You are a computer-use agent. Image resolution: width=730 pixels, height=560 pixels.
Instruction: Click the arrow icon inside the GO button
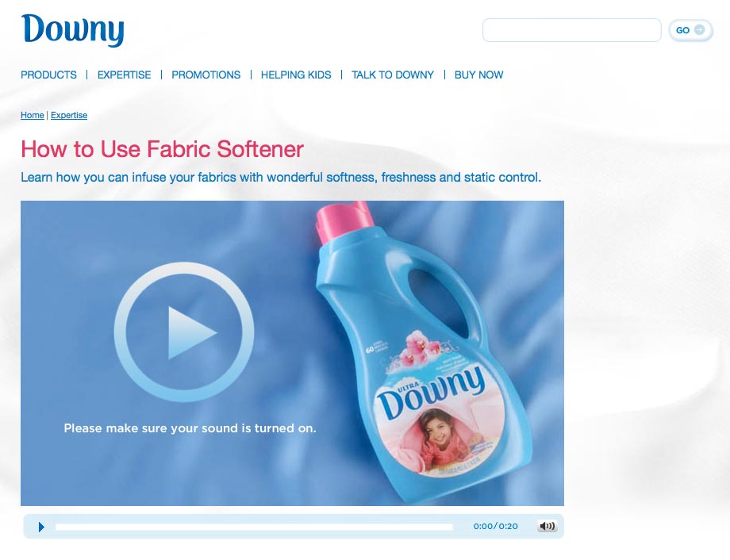(699, 30)
